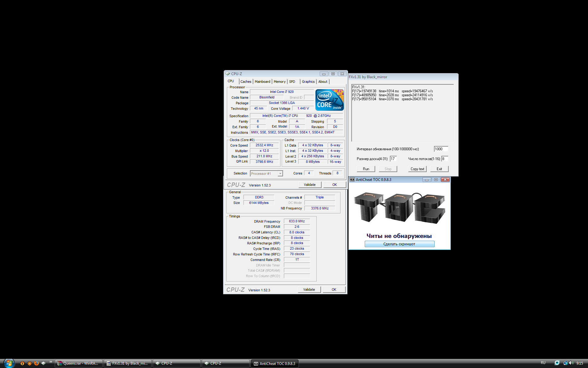
Task: Open the Windows Start orb
Action: coord(9,363)
